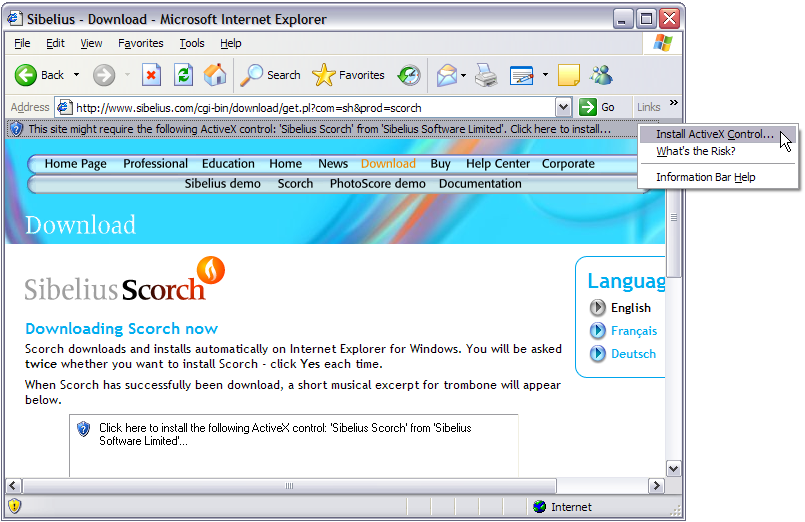Click the shield icon in ActiveX placeholder
805x522 pixels.
point(83,428)
